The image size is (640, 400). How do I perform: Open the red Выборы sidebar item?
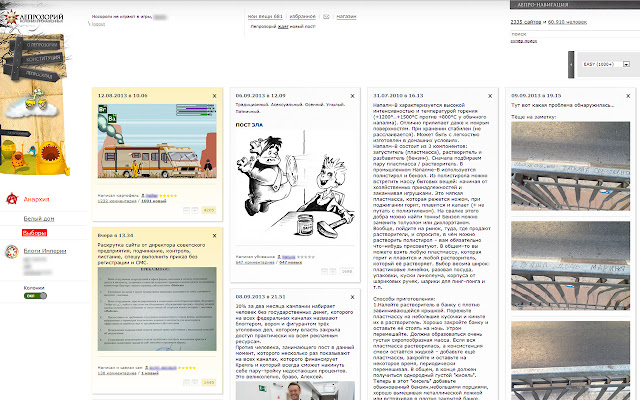point(34,233)
